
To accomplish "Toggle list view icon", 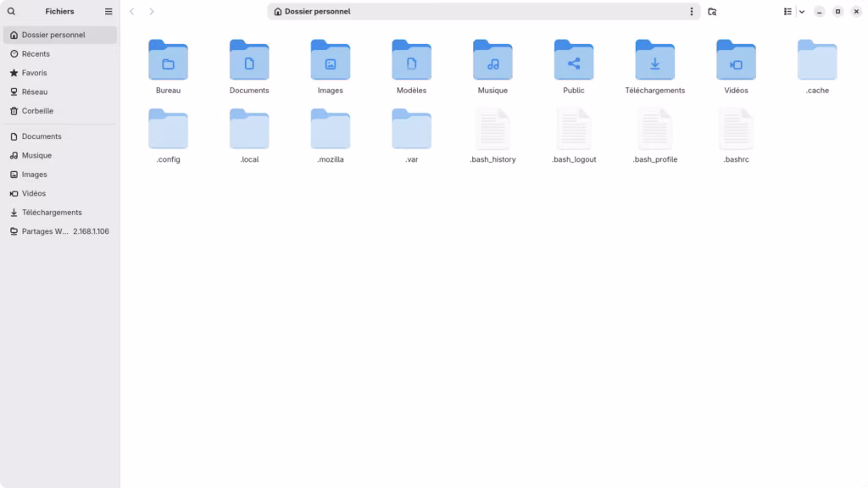I will (x=787, y=11).
